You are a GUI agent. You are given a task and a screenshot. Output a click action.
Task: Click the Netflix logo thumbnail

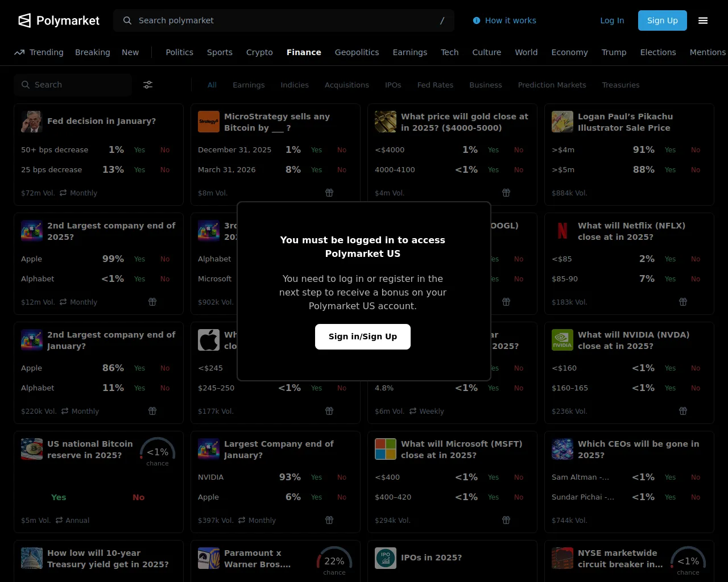coord(562,231)
